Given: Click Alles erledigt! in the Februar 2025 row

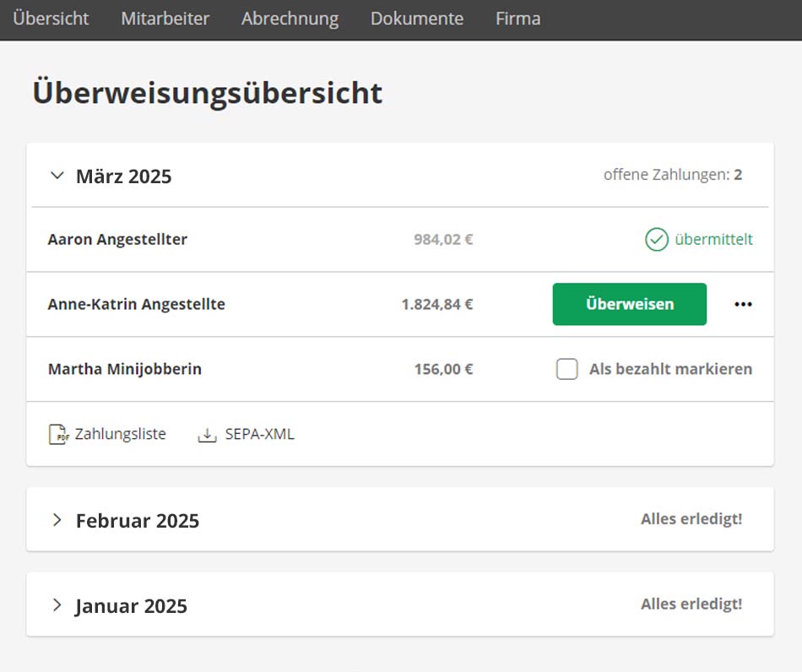Looking at the screenshot, I should (691, 519).
